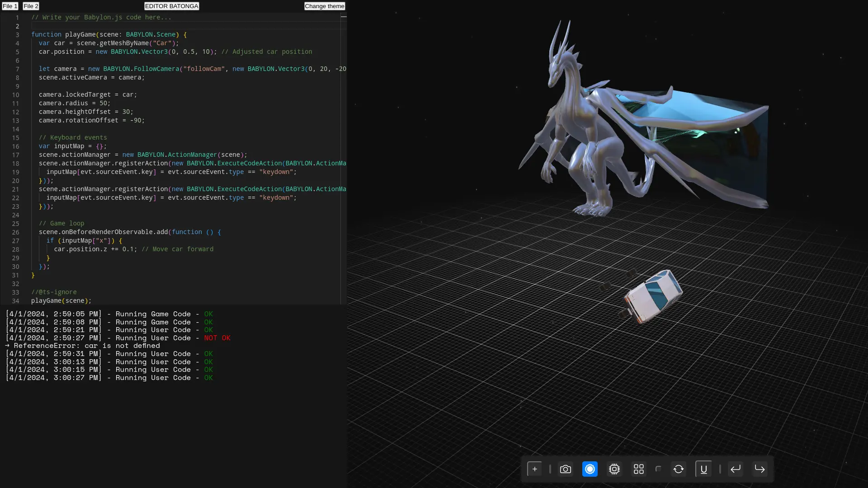Click 'scene.activeCamera = camera;' line
Image resolution: width=868 pixels, height=488 pixels.
[91, 77]
